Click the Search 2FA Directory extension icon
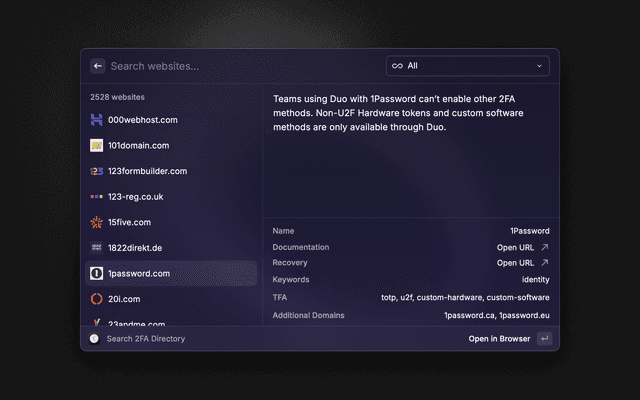This screenshot has width=640, height=400. coord(94,339)
